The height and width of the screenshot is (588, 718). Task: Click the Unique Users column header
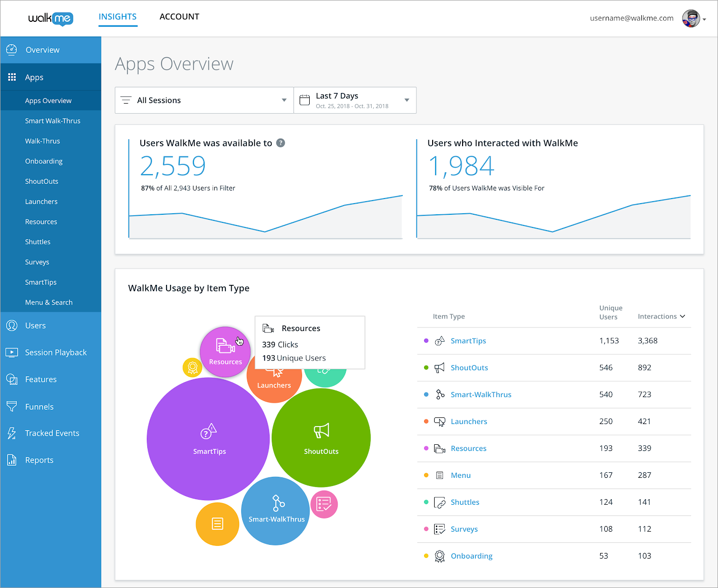pos(610,312)
